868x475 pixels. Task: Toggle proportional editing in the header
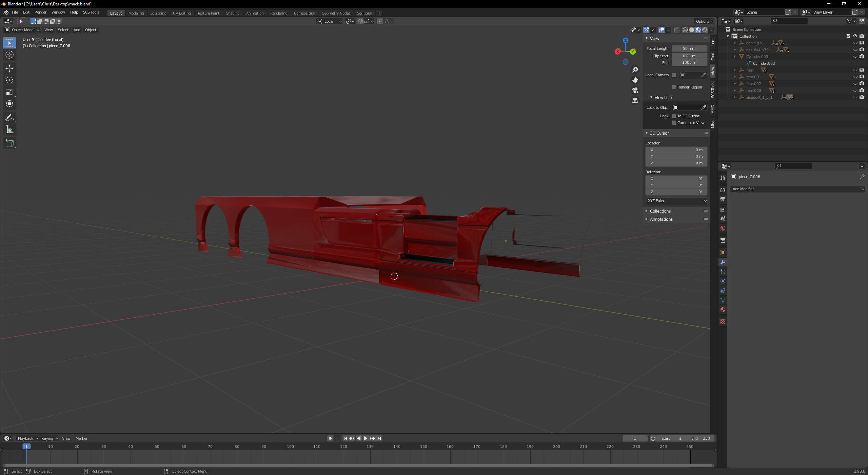point(380,21)
